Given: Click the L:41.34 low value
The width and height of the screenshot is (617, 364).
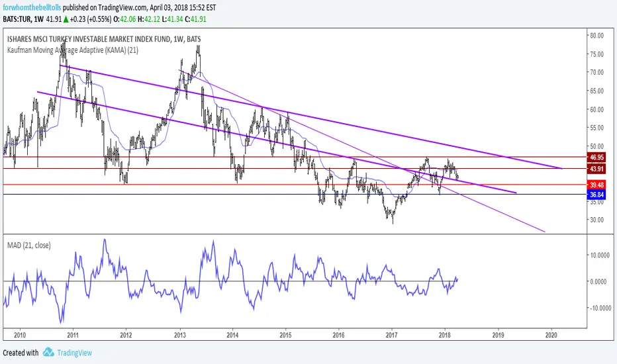Looking at the screenshot, I should pos(172,19).
